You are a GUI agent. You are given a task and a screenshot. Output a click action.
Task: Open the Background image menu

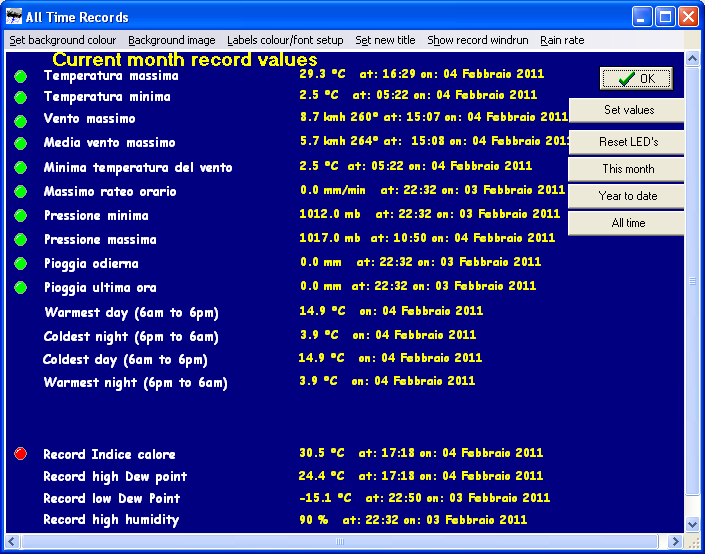click(172, 40)
